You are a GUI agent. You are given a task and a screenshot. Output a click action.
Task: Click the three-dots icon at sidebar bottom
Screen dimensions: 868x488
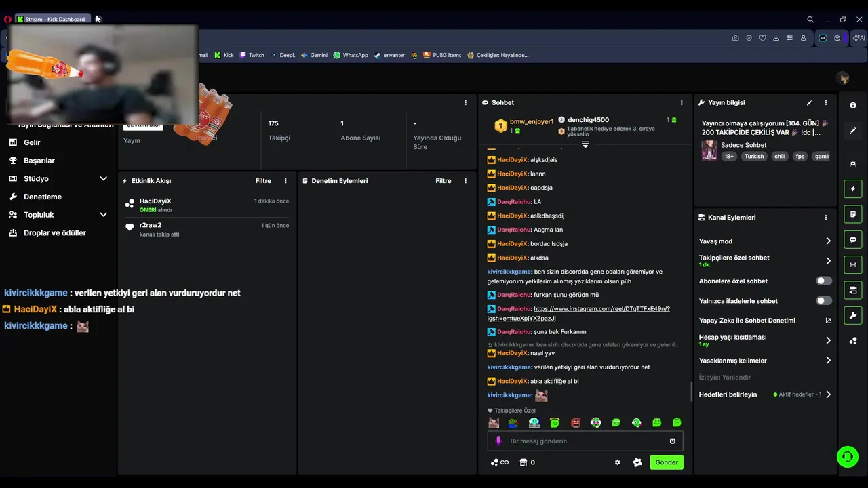pyautogui.click(x=852, y=340)
